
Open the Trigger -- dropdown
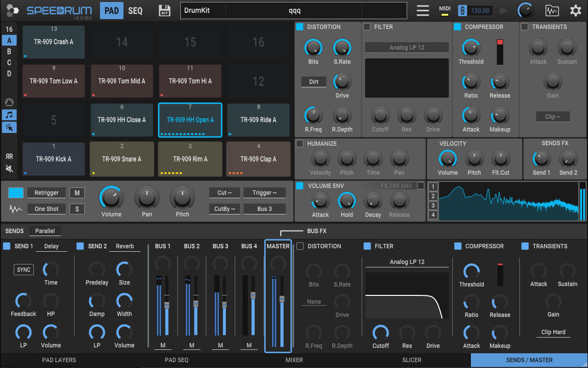point(265,193)
